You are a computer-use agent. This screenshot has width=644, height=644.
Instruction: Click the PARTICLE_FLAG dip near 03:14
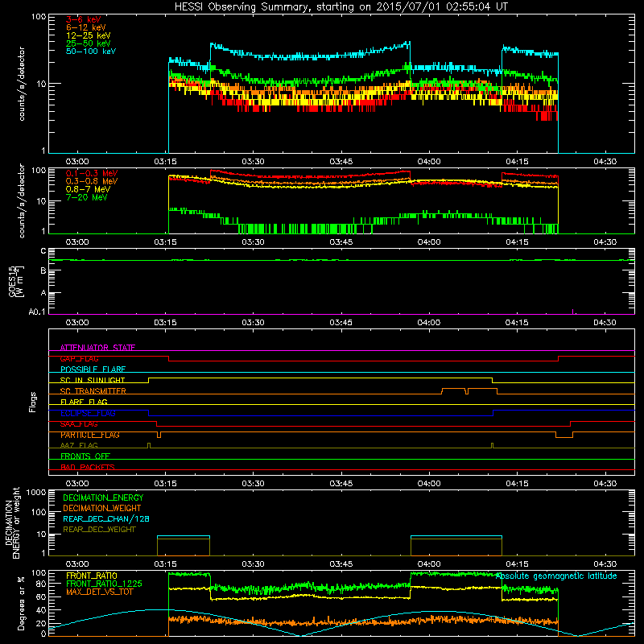click(x=159, y=435)
